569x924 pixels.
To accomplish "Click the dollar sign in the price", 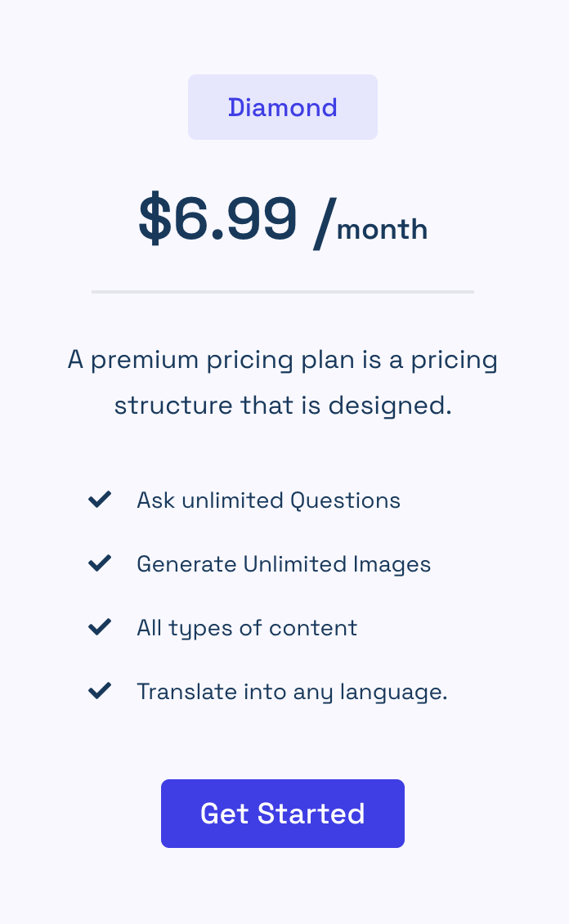I will (x=154, y=219).
